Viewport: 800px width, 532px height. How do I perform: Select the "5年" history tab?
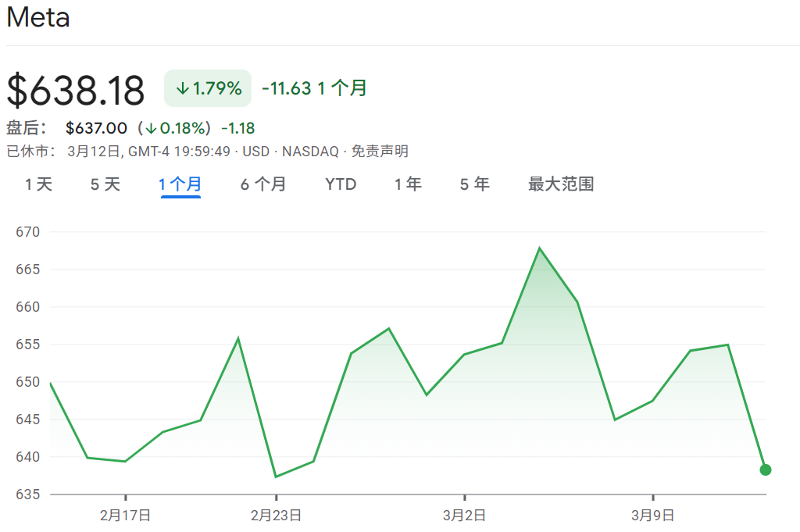coord(474,184)
